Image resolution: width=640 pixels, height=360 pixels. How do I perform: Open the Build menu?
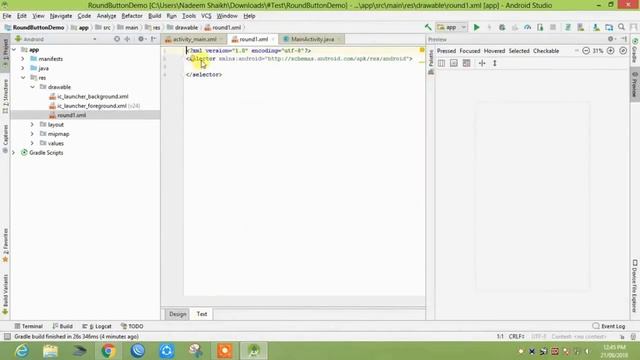154,16
